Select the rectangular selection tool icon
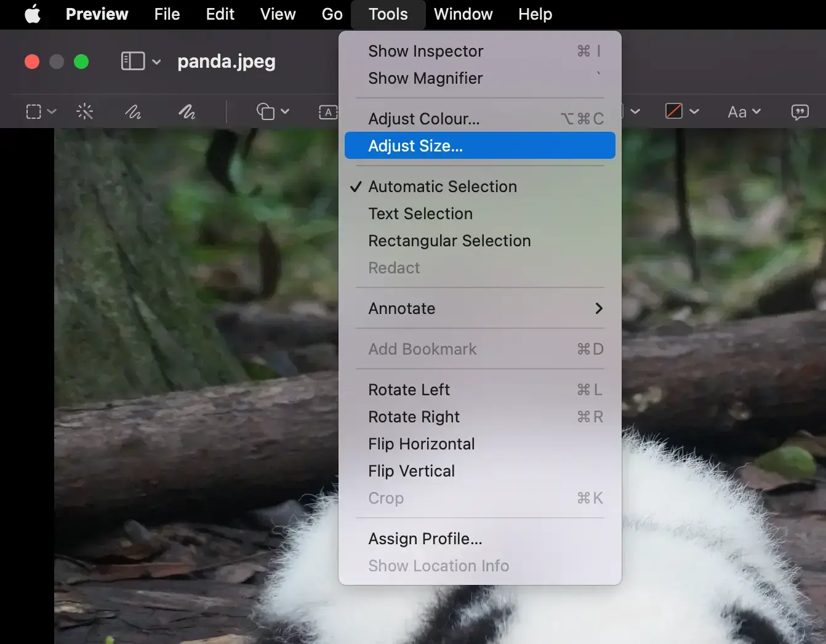 click(34, 111)
